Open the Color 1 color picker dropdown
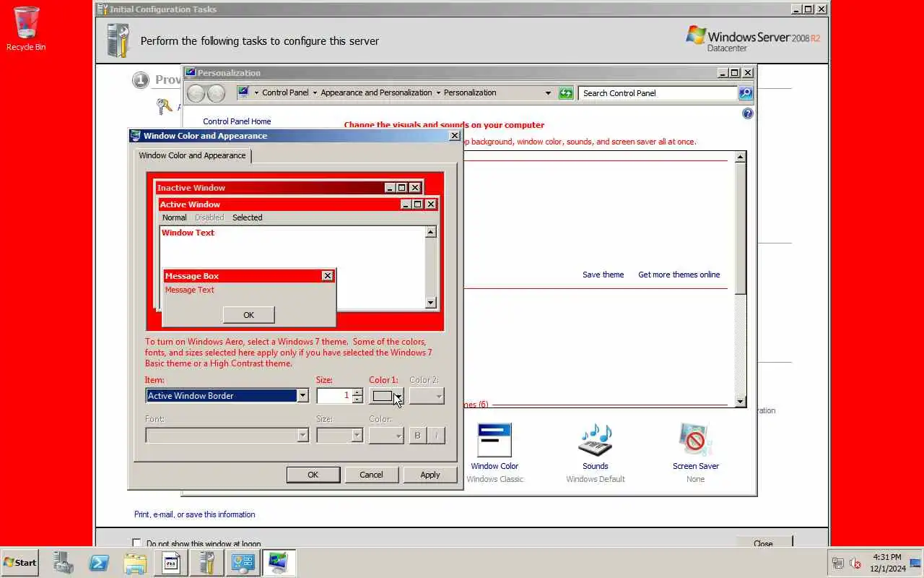 tap(386, 396)
